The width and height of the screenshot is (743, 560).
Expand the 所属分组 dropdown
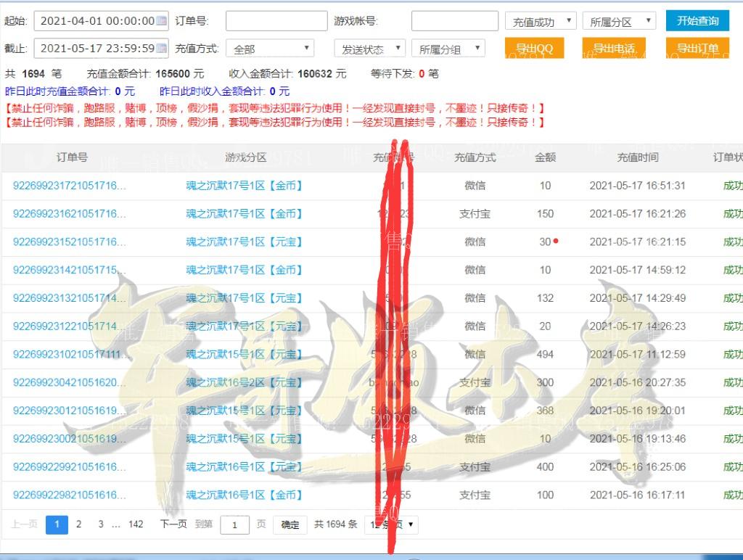point(448,49)
